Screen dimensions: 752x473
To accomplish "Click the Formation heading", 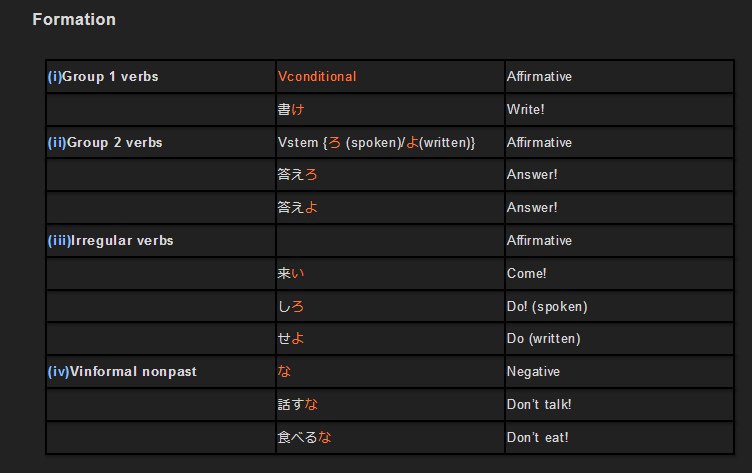I will (x=74, y=20).
